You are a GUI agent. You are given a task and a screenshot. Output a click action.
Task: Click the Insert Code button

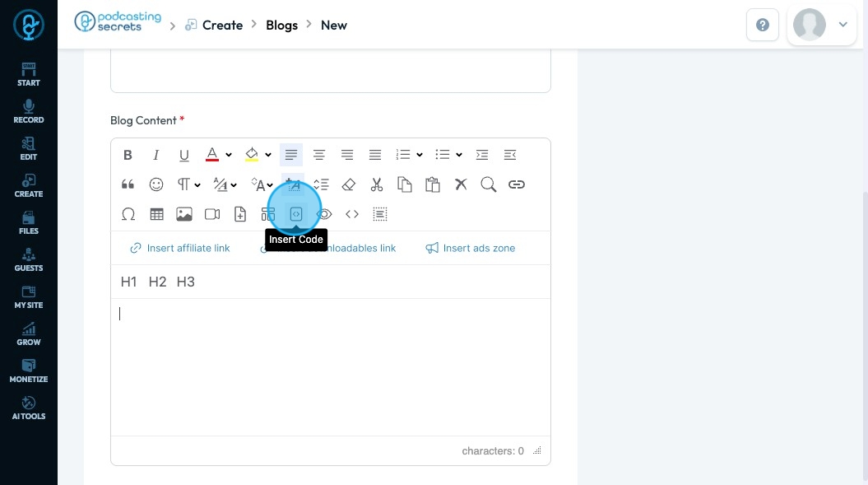pyautogui.click(x=296, y=215)
